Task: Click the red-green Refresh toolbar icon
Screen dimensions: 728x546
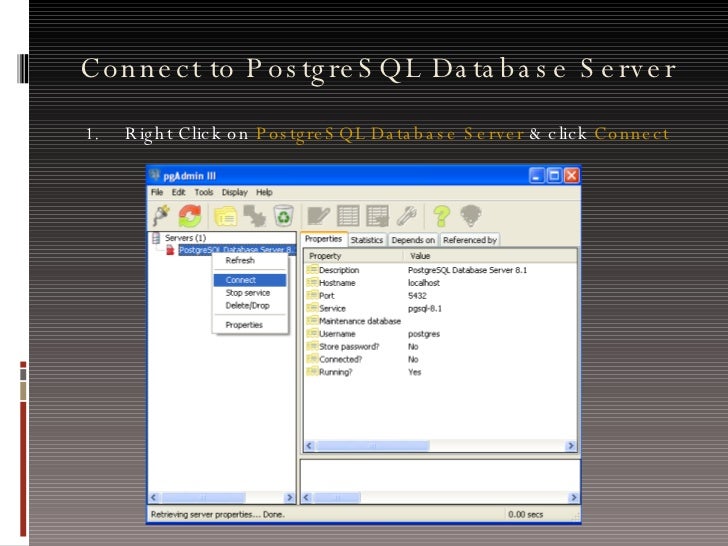Action: click(190, 216)
